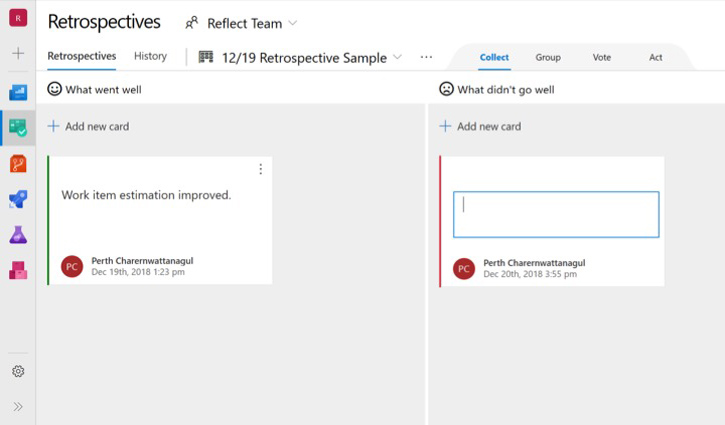Expand the Reflect Team dropdown
The width and height of the screenshot is (725, 425).
293,23
